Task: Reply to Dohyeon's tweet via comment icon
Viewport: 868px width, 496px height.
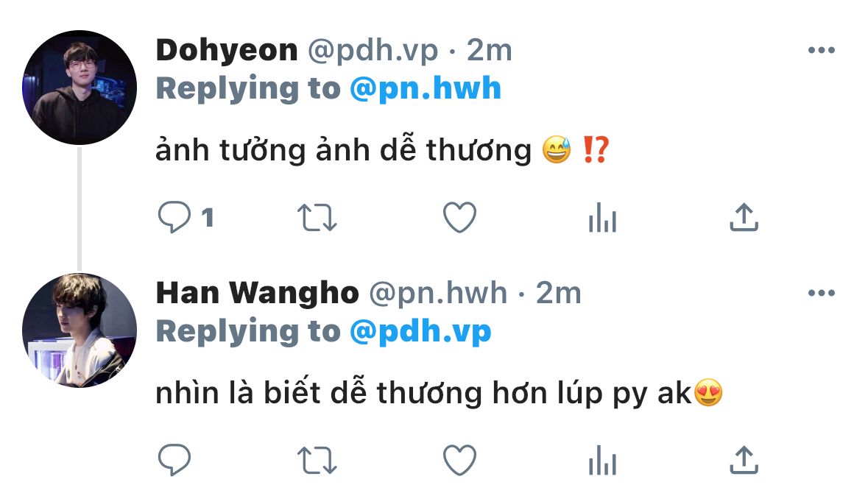Action: (174, 216)
